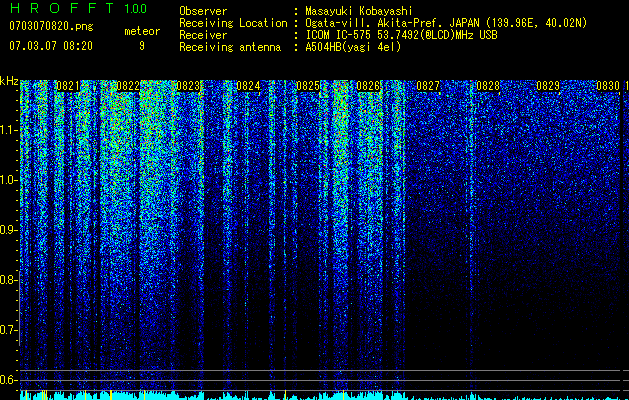Click the date stamp 07.03.07 08:20
The width and height of the screenshot is (629, 400).
click(51, 46)
